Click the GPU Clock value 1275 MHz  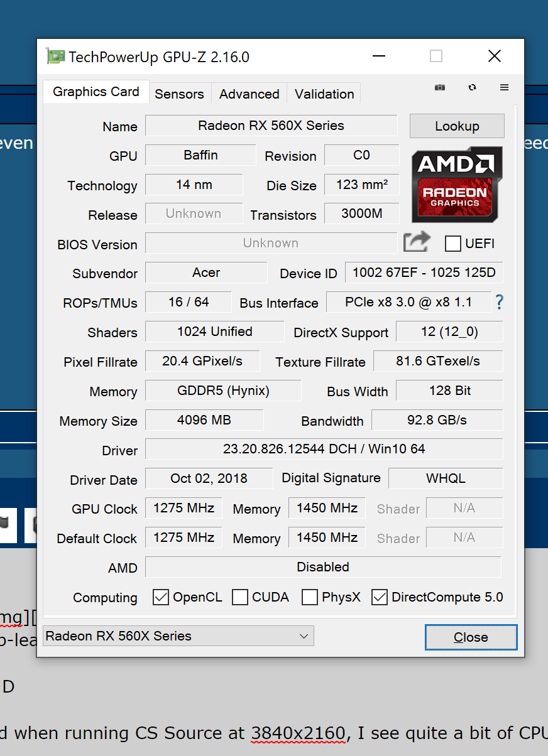click(184, 507)
